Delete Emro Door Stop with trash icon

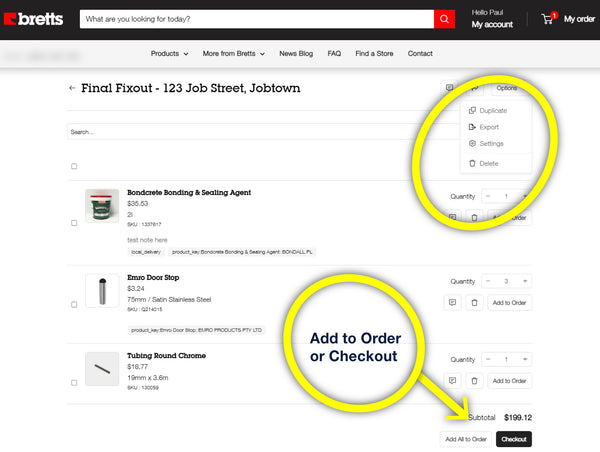coord(474,303)
